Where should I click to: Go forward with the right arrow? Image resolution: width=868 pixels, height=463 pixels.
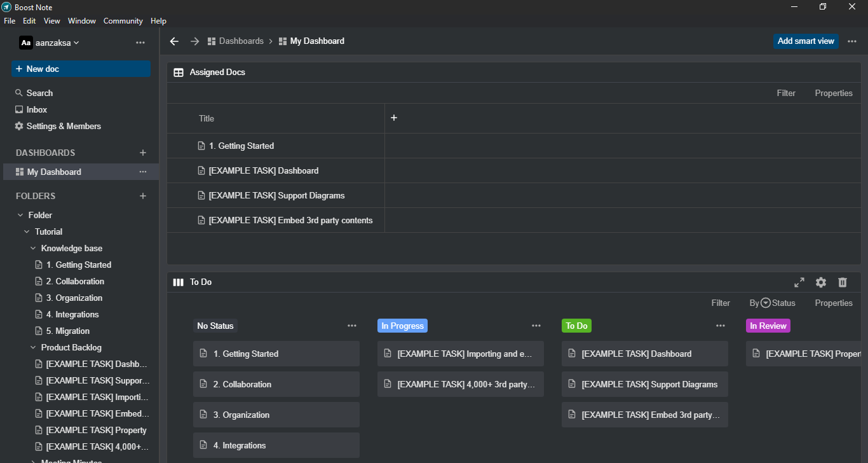(x=195, y=41)
